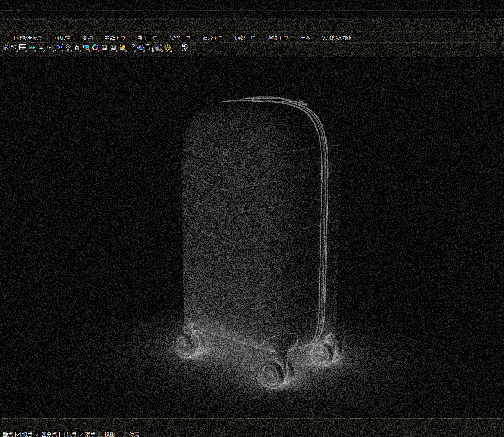This screenshot has width=504, height=437.
Task: Click the yellow question mark help icon
Action: (x=167, y=48)
